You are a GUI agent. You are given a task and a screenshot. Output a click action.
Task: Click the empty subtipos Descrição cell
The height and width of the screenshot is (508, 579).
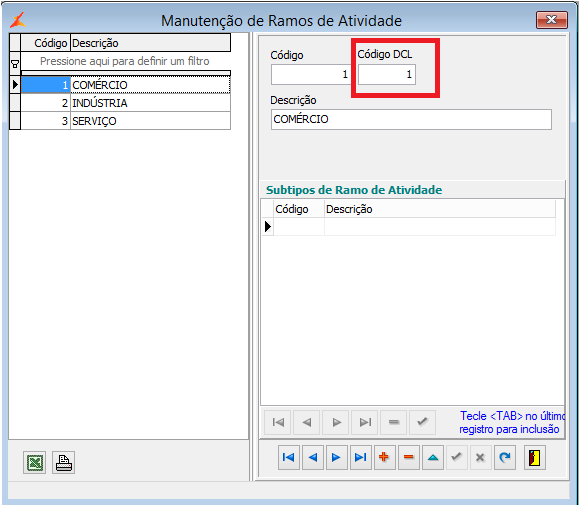440,226
